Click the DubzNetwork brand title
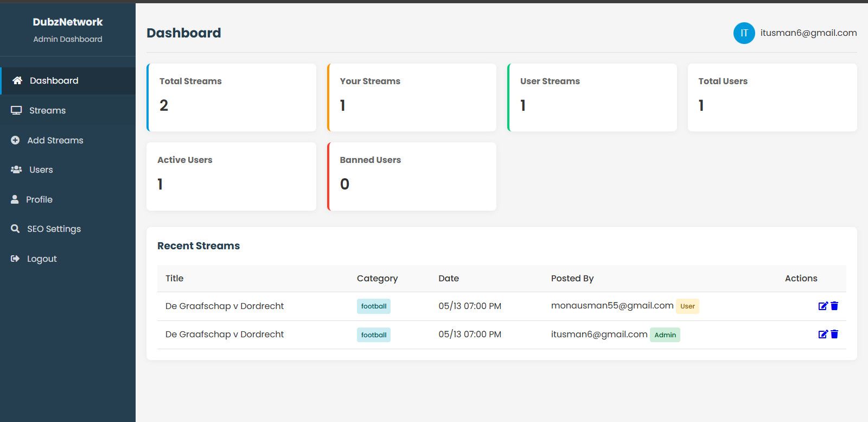Screen dimensions: 868x422 coord(68,22)
